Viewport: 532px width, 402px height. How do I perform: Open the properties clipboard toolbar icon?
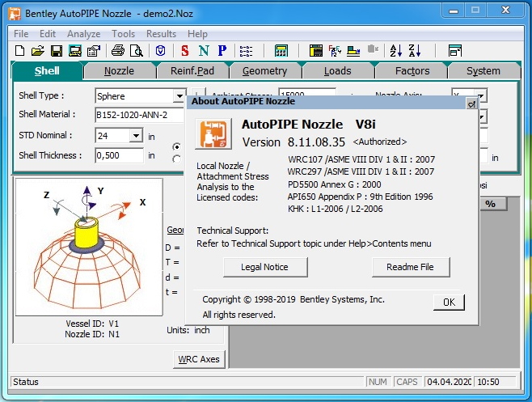pos(94,51)
